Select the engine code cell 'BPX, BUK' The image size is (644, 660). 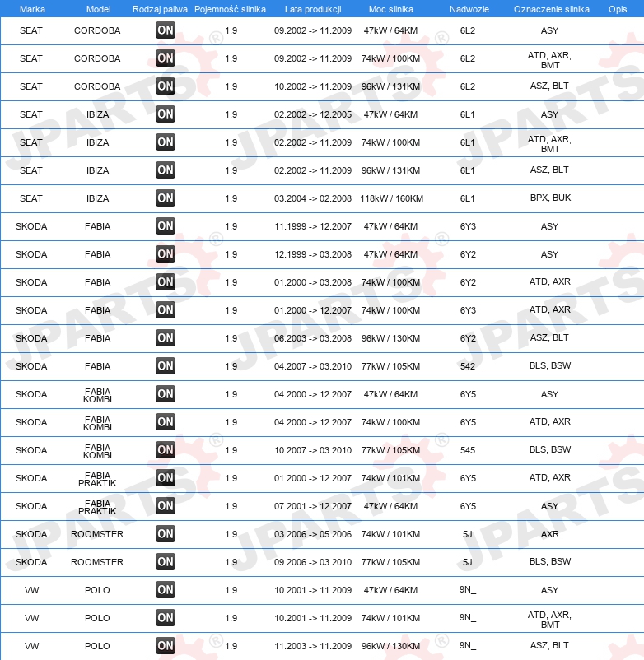pyautogui.click(x=550, y=198)
